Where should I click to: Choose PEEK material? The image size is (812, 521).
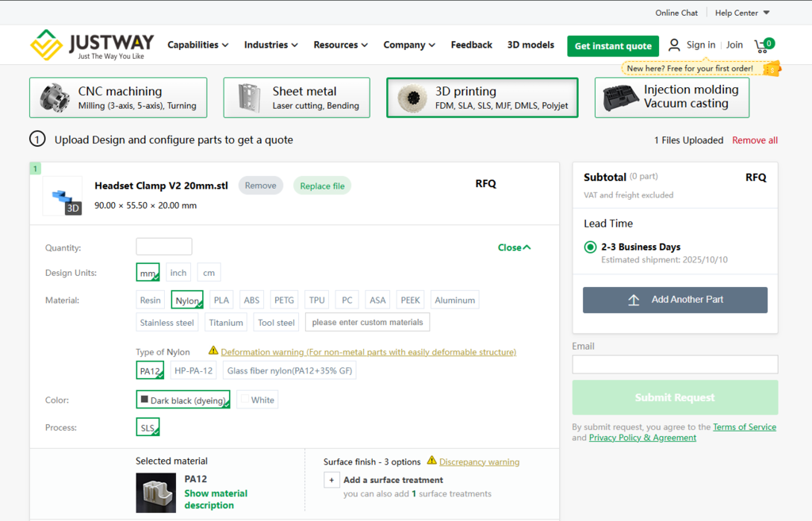[410, 300]
